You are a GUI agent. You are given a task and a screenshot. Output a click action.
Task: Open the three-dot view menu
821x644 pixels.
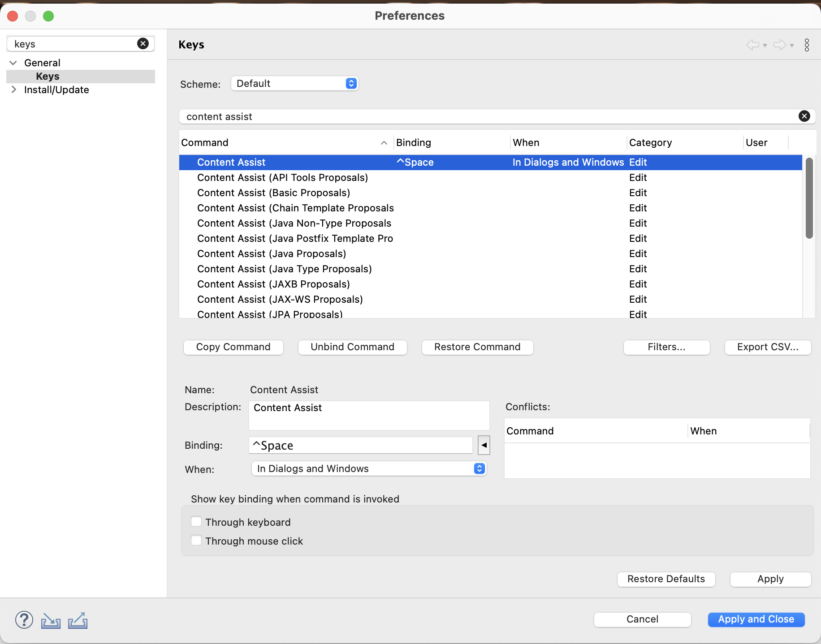point(807,45)
